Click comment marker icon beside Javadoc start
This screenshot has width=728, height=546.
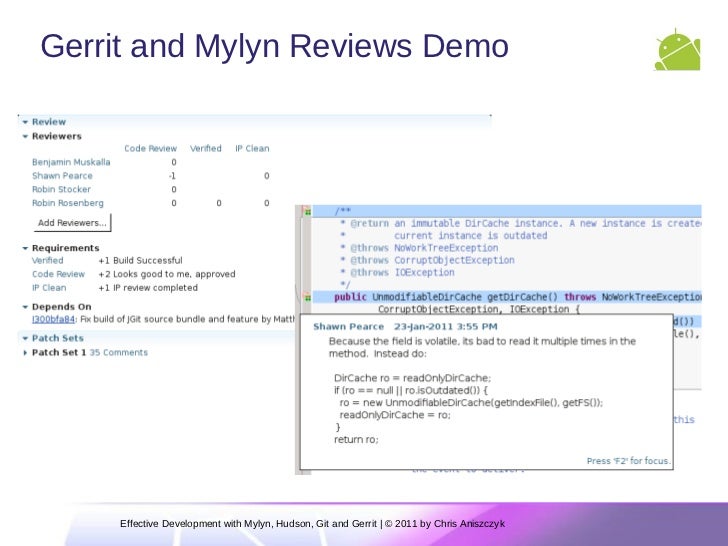pyautogui.click(x=307, y=212)
